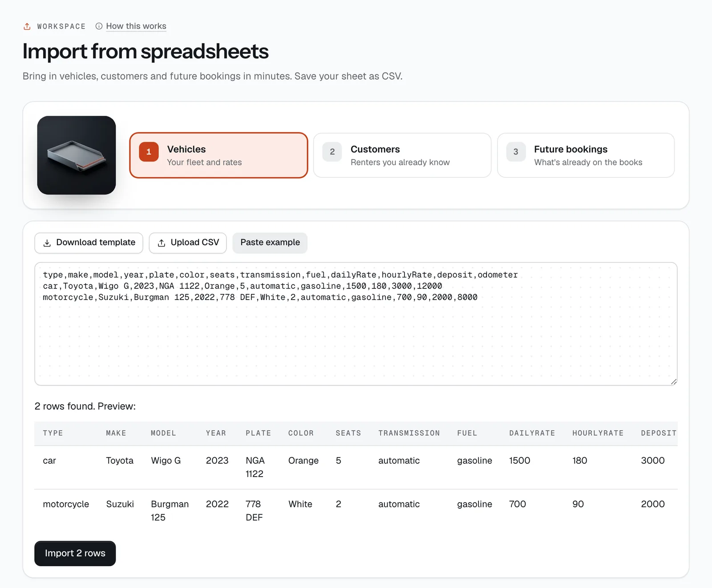
Task: Click the Download template button
Action: 89,243
